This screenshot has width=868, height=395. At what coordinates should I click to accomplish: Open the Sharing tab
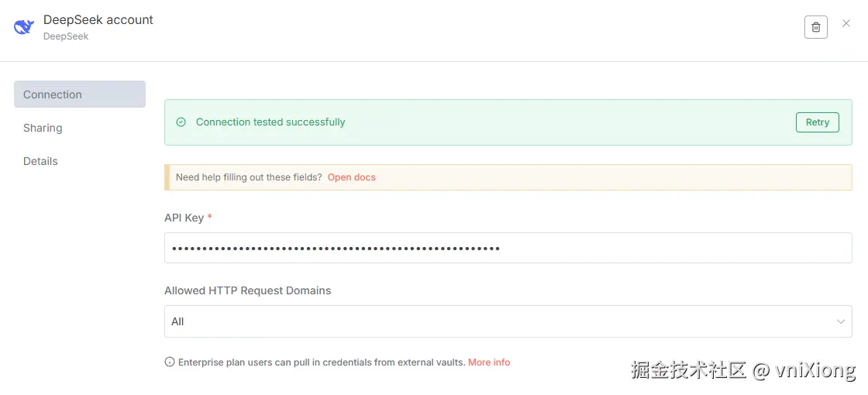43,128
